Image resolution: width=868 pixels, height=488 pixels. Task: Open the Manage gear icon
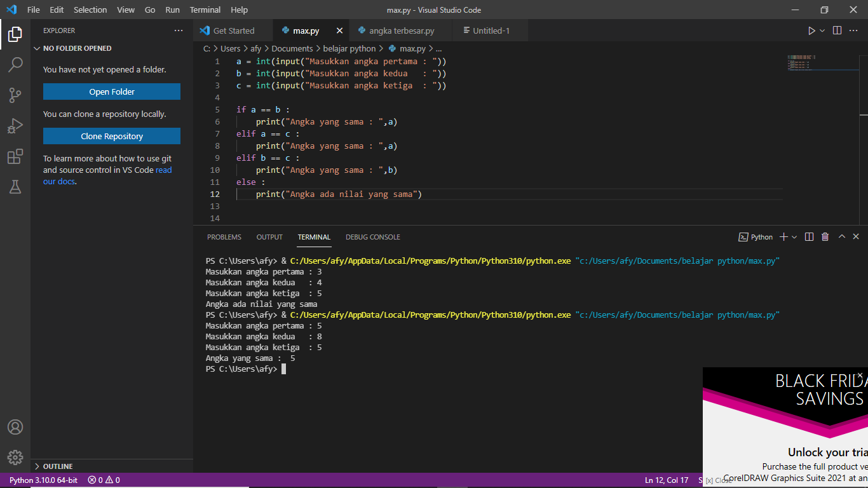[15, 457]
